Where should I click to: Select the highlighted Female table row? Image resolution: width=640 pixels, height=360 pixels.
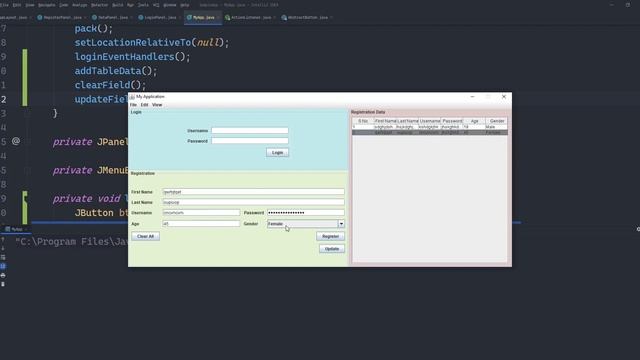[x=430, y=133]
